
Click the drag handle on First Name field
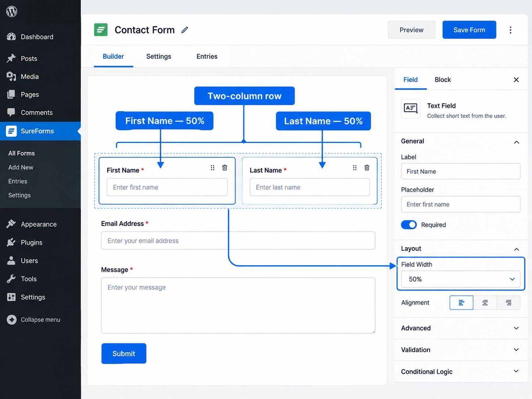click(x=212, y=168)
